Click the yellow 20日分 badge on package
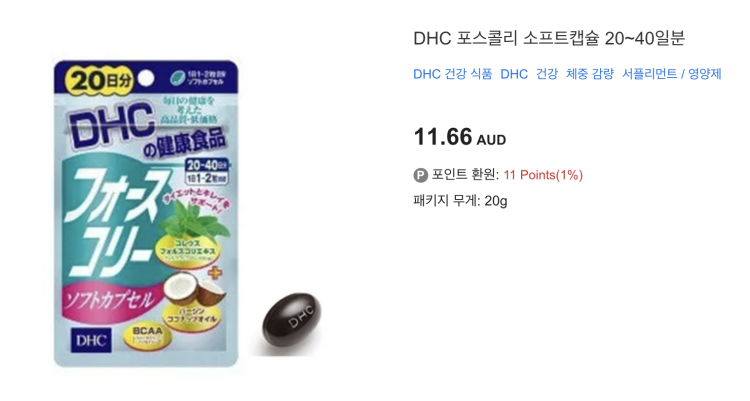This screenshot has width=750, height=401. 101,80
